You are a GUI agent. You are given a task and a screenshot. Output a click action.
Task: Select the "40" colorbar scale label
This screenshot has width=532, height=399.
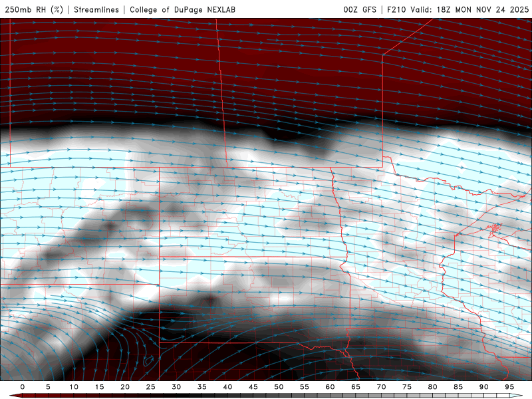[x=227, y=387]
